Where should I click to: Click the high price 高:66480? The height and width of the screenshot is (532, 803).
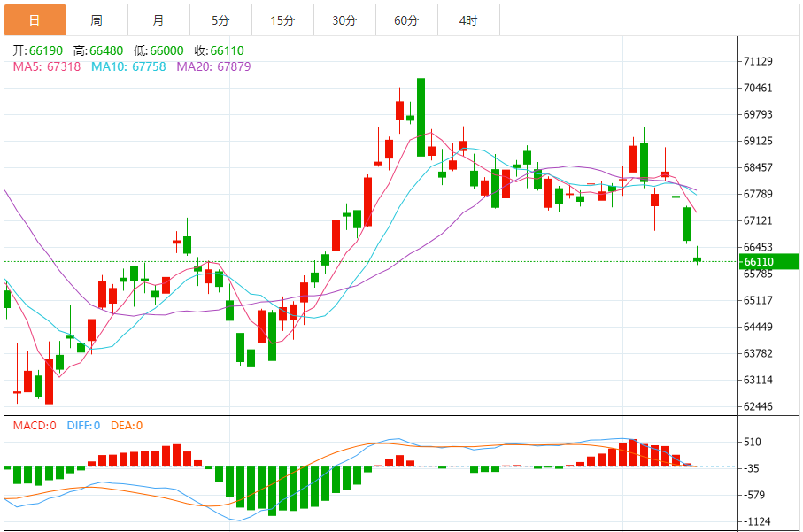pos(98,50)
